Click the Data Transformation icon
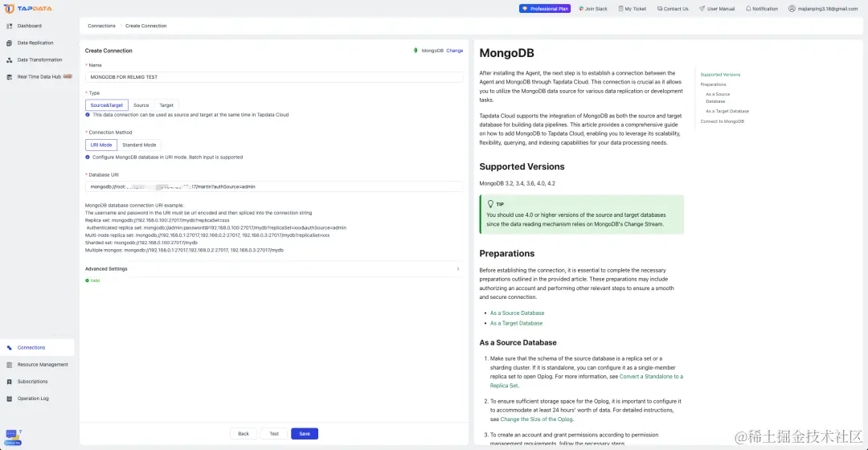 pyautogui.click(x=10, y=59)
